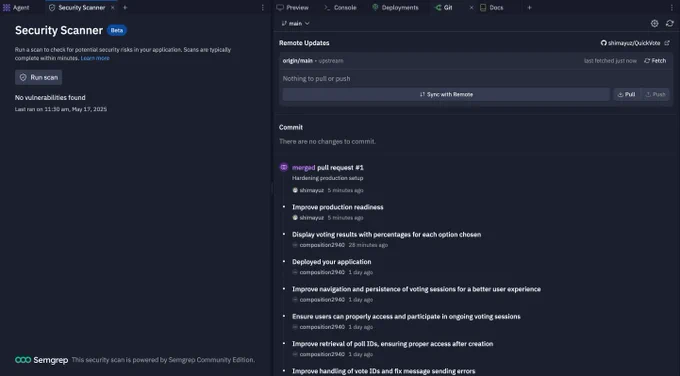Select commit 'Improve production readiness'
The width and height of the screenshot is (680, 376).
coord(338,207)
